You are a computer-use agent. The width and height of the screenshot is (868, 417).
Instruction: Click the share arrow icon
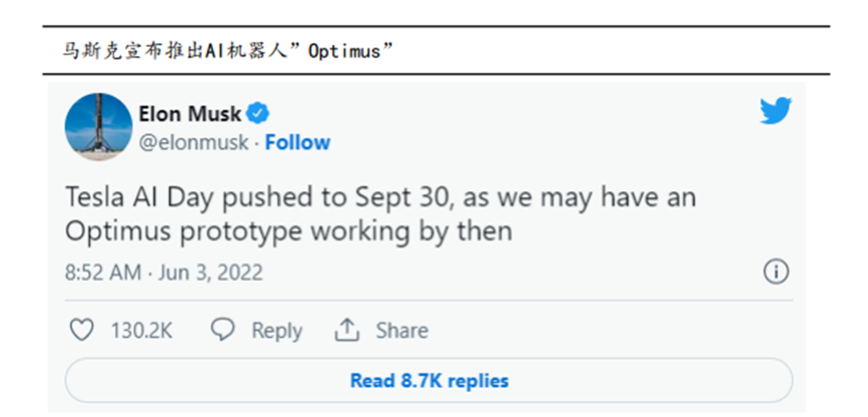pyautogui.click(x=346, y=330)
